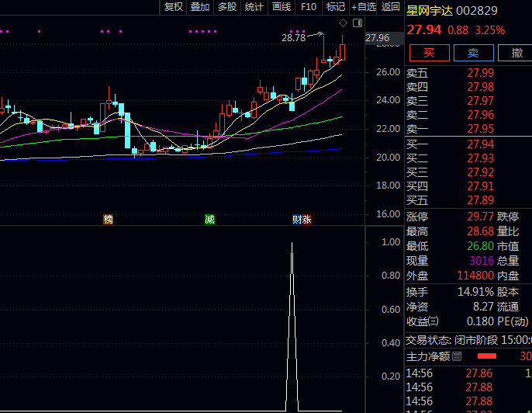The width and height of the screenshot is (532, 413).
Task: Click the 返回 back button
Action: (390, 7)
